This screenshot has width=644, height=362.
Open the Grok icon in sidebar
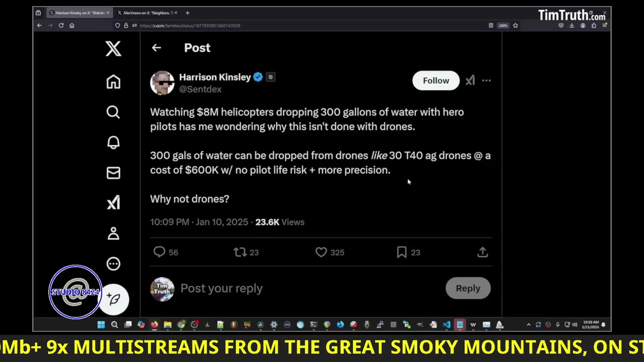click(x=113, y=203)
